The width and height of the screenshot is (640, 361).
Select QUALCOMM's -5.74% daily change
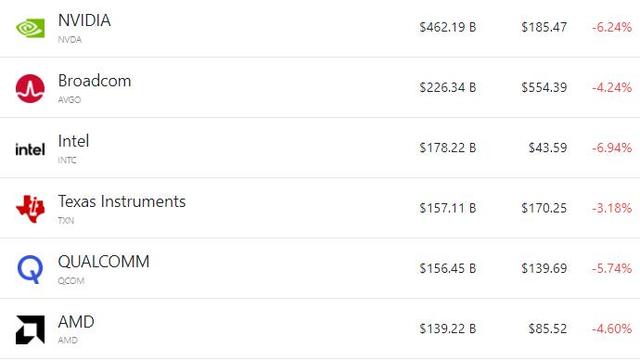612,268
